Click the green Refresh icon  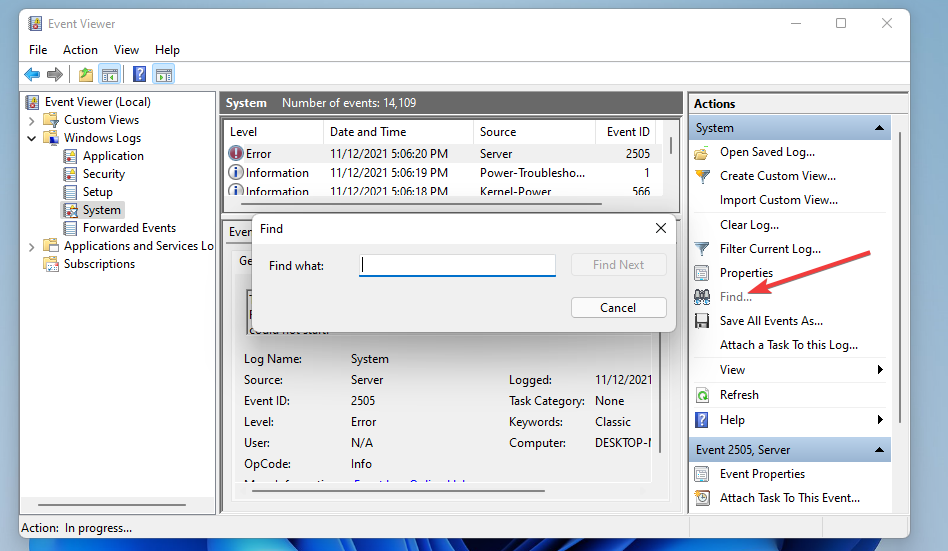click(702, 395)
